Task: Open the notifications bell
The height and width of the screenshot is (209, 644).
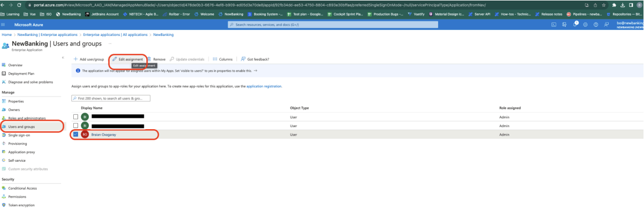Action: coord(577,25)
